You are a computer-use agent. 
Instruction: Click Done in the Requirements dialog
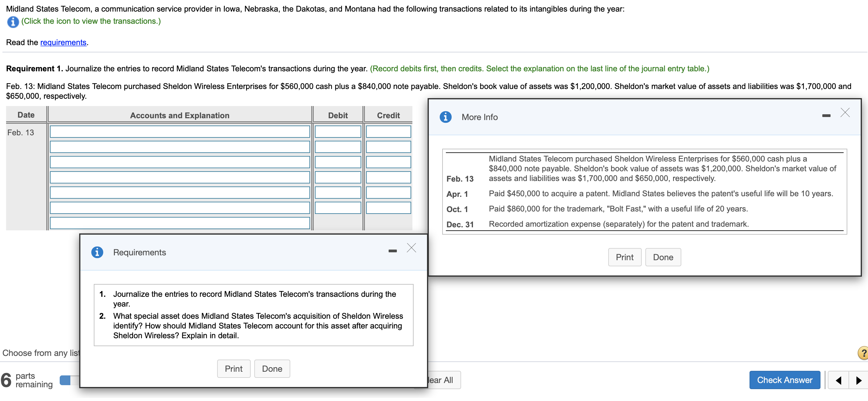[x=272, y=369]
